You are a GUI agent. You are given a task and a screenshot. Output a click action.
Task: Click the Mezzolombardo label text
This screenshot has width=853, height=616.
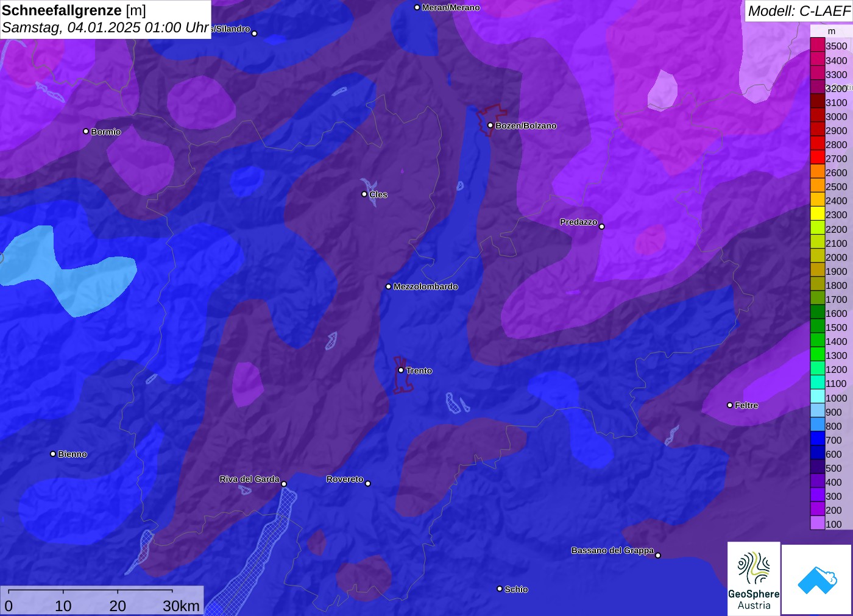(x=425, y=286)
